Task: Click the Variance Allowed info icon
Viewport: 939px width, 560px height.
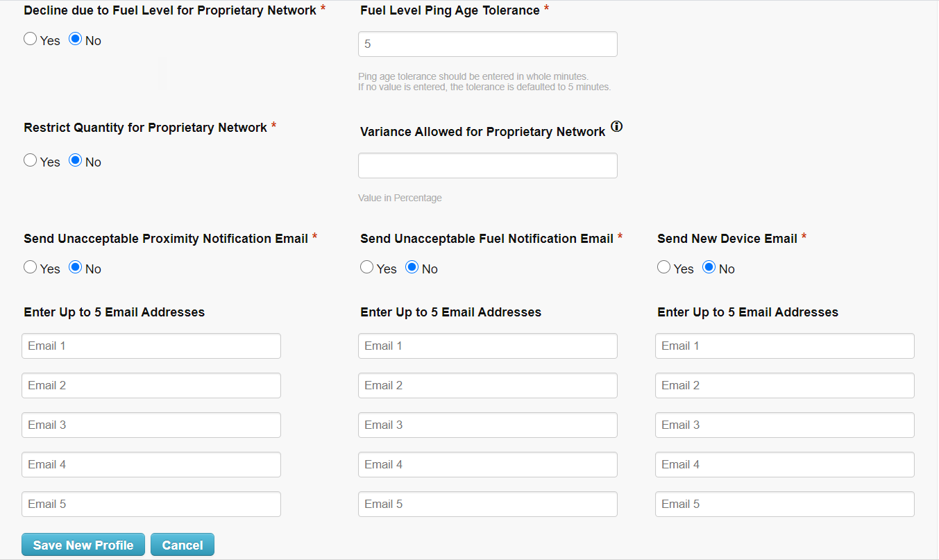Action: [617, 126]
